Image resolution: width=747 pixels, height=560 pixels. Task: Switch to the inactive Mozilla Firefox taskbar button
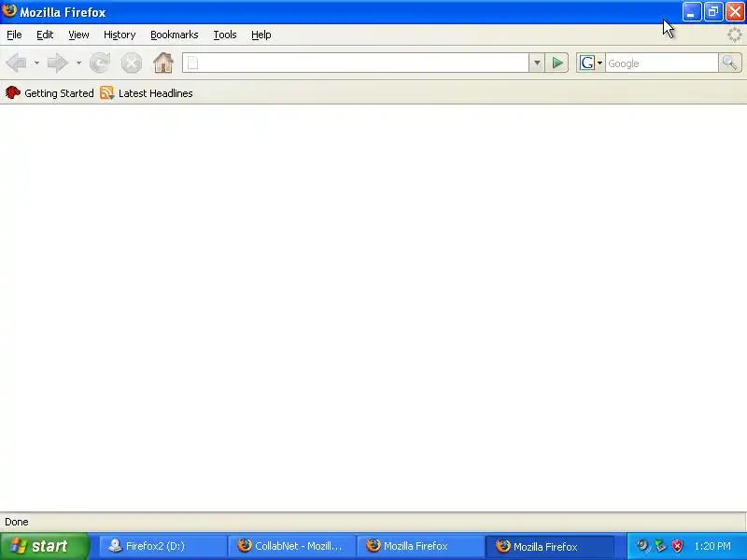(x=421, y=546)
